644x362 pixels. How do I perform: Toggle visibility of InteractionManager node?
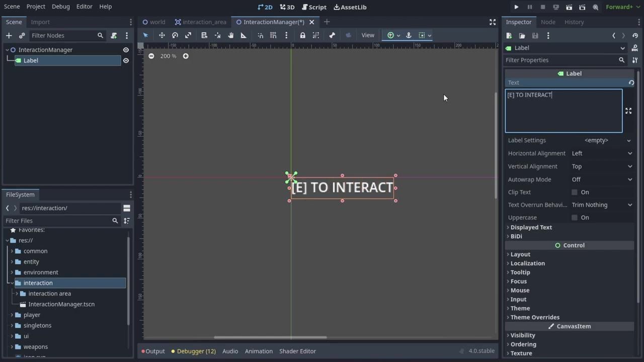126,50
